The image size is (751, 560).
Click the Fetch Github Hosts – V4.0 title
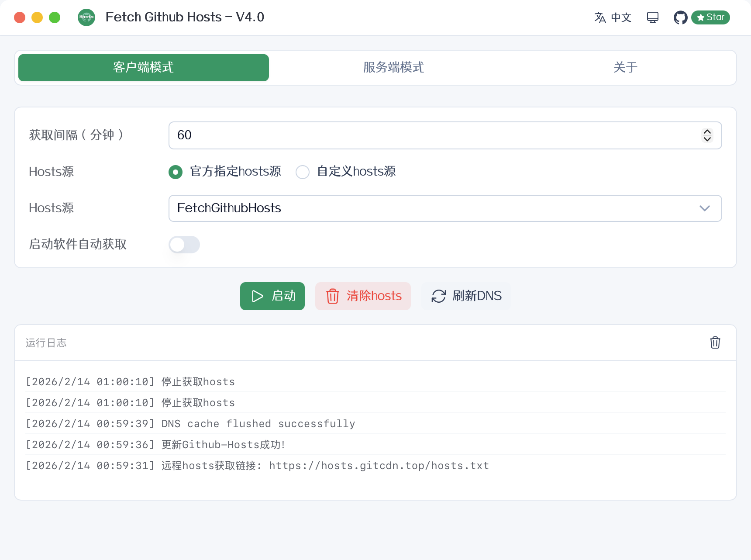point(185,17)
